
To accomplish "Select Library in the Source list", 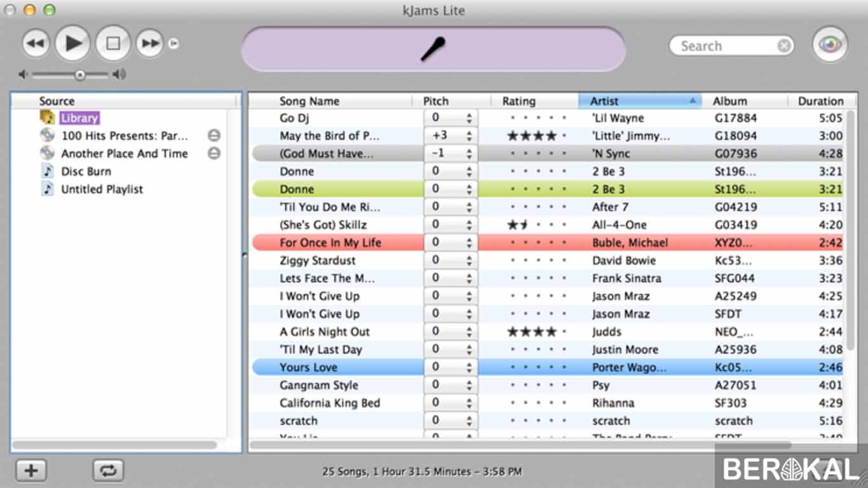I will click(79, 118).
